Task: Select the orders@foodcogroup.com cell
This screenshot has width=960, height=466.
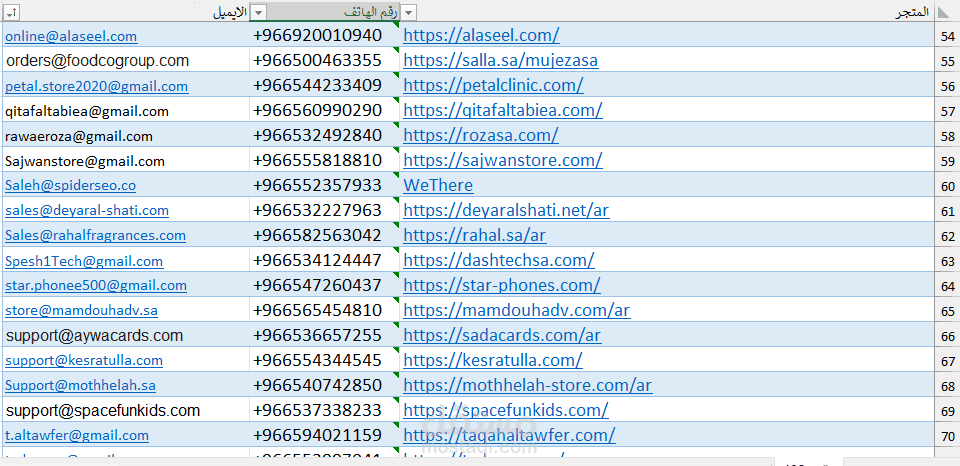Action: point(126,61)
